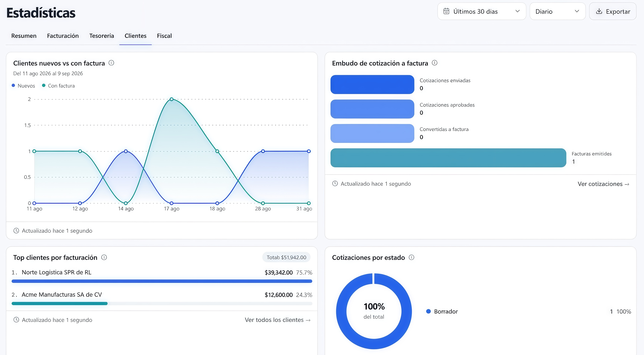
Task: Click the Acme Manufacturas progress bar
Action: [x=162, y=303]
